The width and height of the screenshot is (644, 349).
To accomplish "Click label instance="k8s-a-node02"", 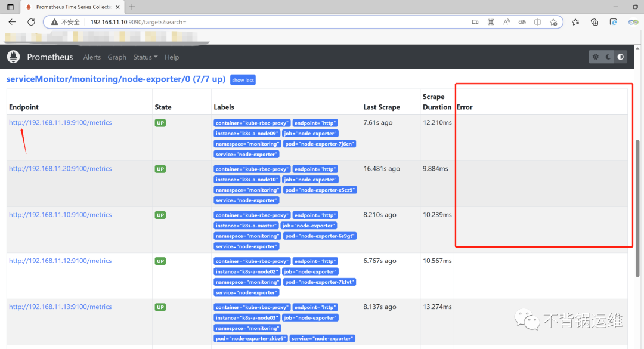I will click(x=247, y=271).
